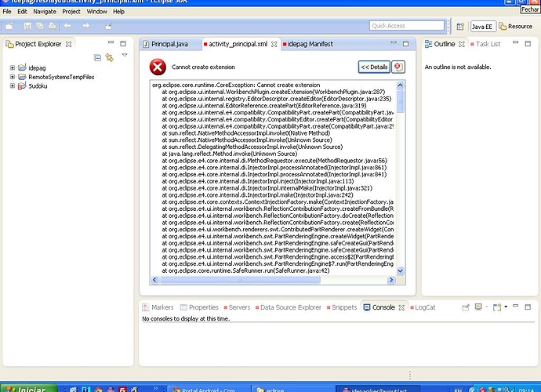Image resolution: width=541 pixels, height=392 pixels.
Task: Click the error log icon beside Details
Action: 398,67
